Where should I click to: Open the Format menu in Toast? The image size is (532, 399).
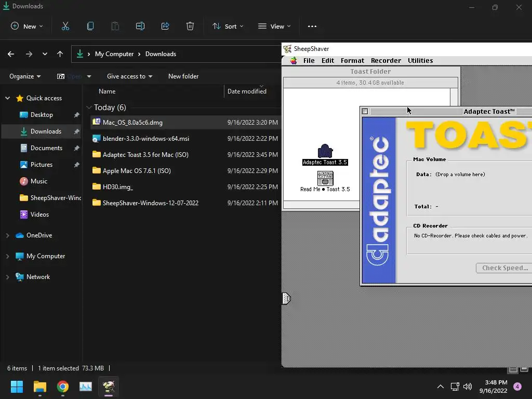[x=352, y=61]
